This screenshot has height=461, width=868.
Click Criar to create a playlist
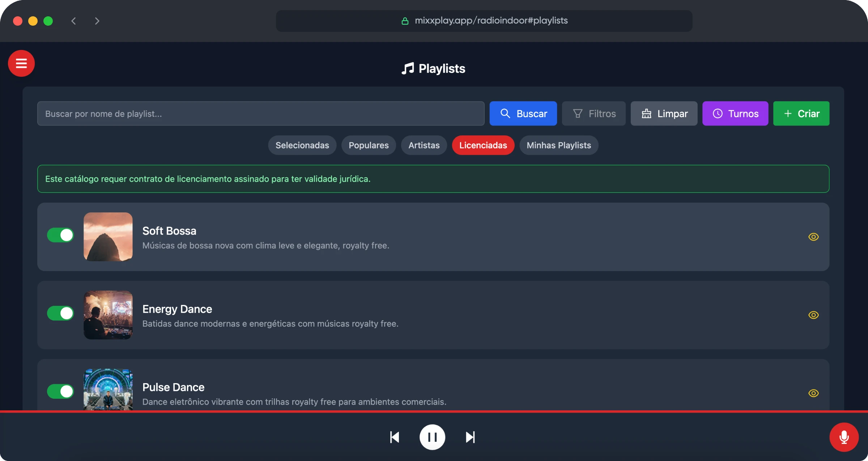pyautogui.click(x=801, y=114)
